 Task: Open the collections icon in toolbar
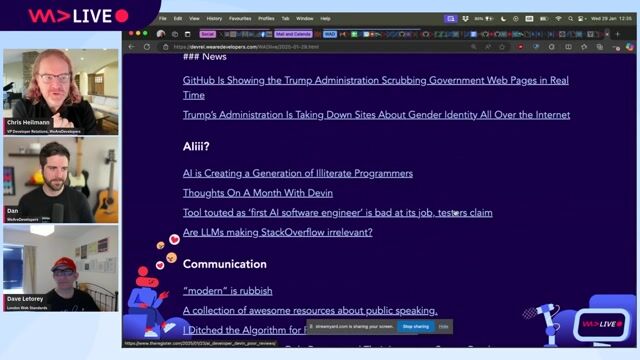tap(599, 47)
